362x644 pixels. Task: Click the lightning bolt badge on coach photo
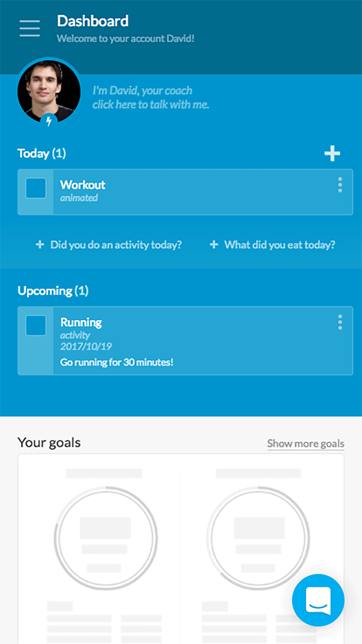(x=49, y=120)
